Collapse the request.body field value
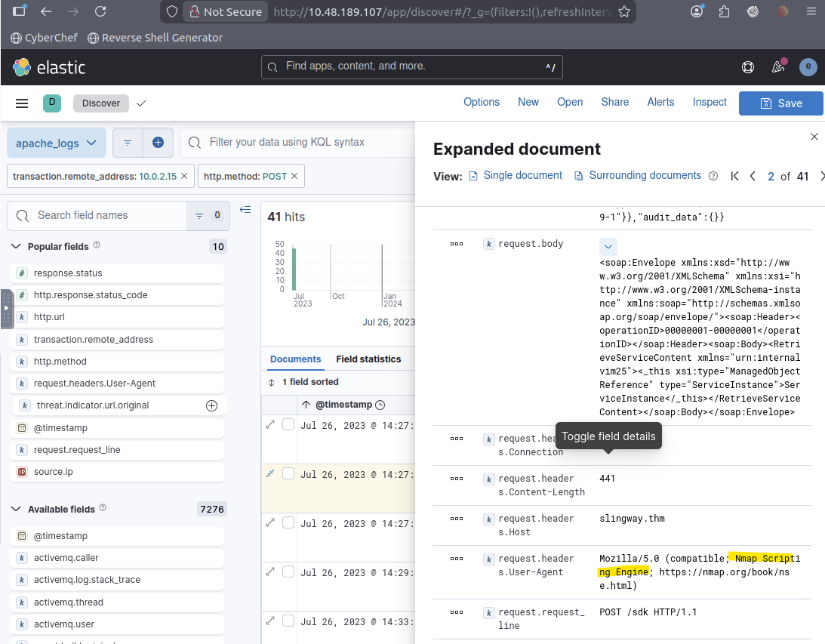 click(608, 246)
